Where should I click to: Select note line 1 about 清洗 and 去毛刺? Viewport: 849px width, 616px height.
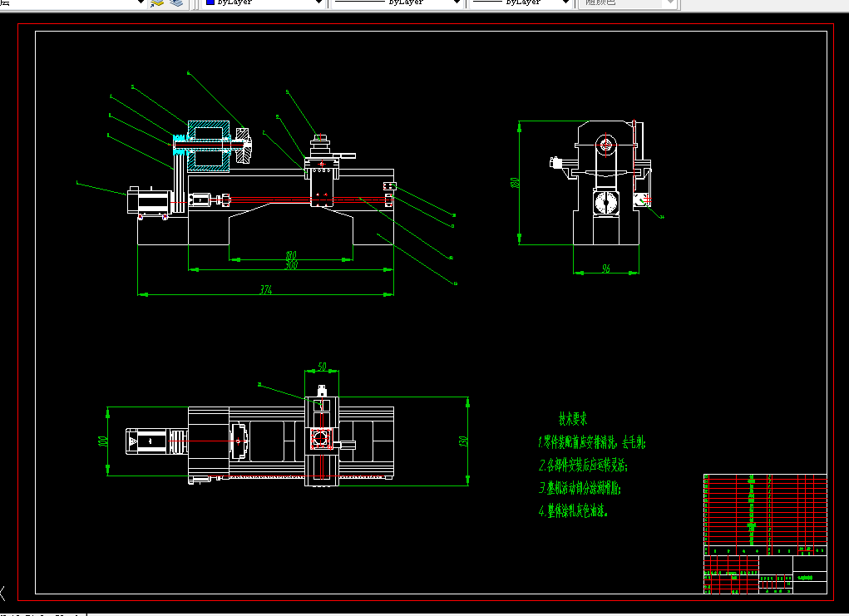click(592, 442)
